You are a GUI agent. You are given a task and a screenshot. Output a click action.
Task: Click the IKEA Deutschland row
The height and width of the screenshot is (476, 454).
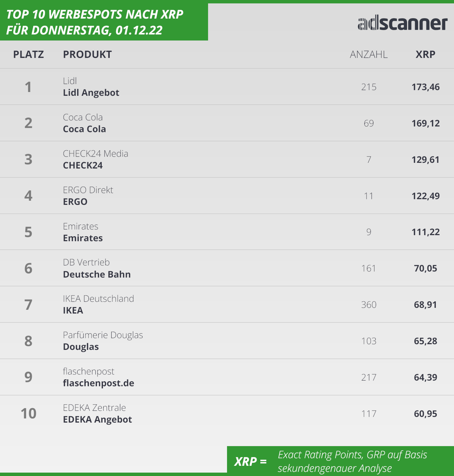tap(227, 304)
